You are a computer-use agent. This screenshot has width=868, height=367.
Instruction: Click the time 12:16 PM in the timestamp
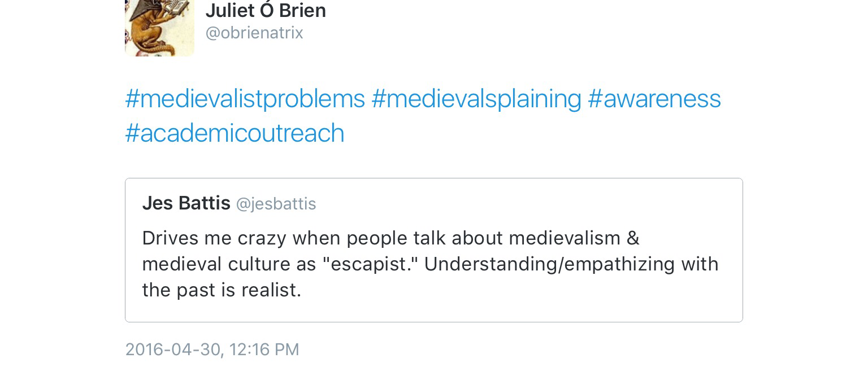pos(264,349)
